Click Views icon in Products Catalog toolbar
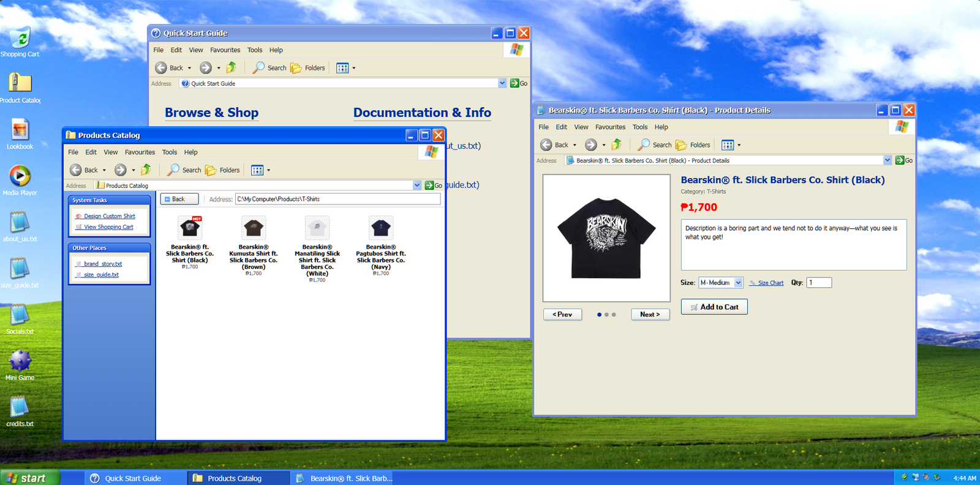This screenshot has height=485, width=980. 257,170
